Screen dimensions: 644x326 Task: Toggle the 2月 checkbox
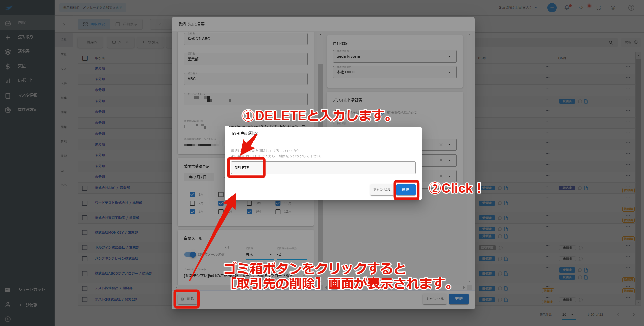(x=192, y=203)
